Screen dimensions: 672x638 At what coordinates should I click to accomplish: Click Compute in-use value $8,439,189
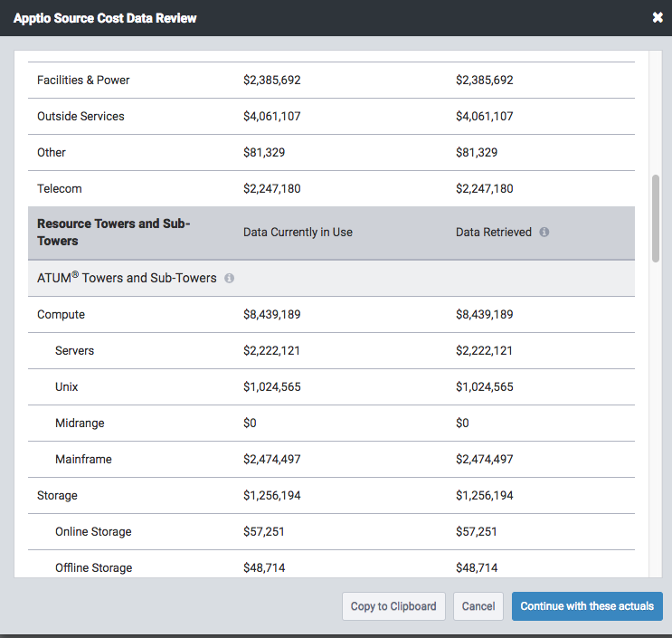[x=272, y=314]
